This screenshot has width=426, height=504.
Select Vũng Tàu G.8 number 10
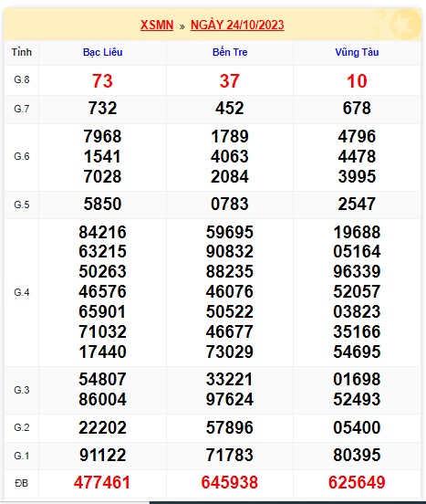tap(357, 81)
